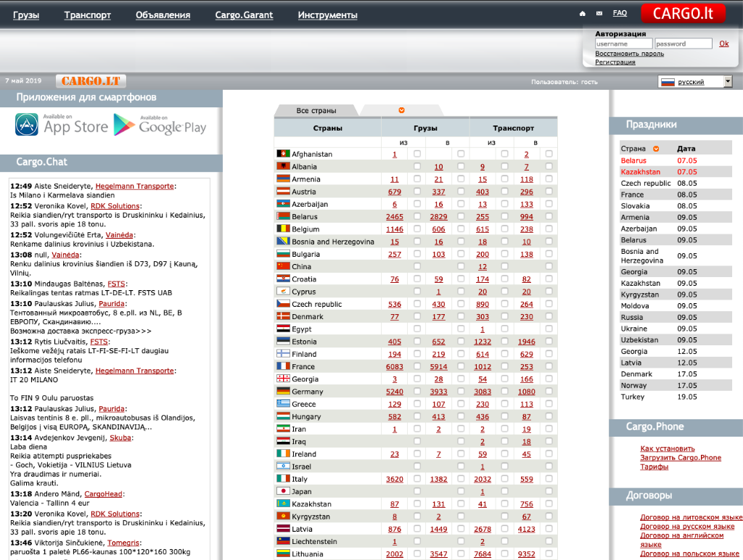Click the Italy flag icon

tap(284, 479)
